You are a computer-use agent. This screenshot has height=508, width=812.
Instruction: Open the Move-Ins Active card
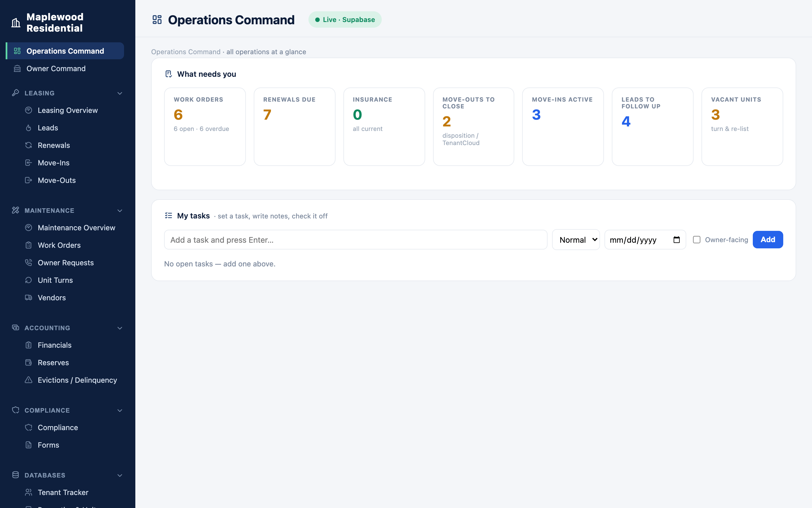[563, 126]
